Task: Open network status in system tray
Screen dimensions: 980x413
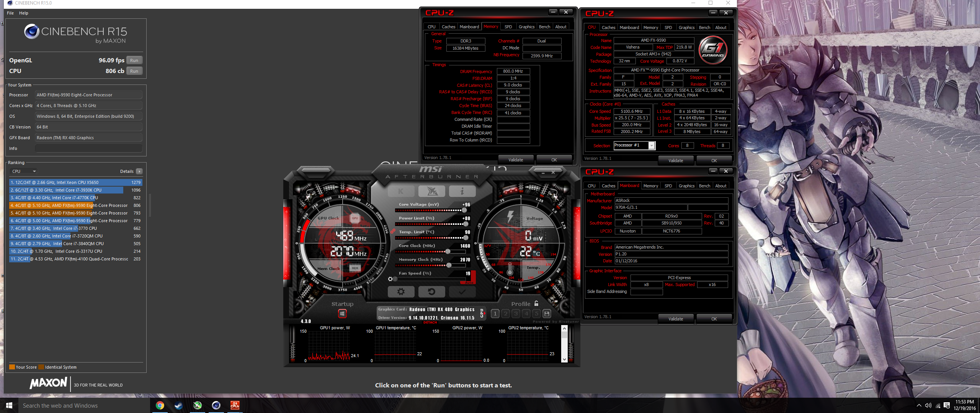Action: 938,405
